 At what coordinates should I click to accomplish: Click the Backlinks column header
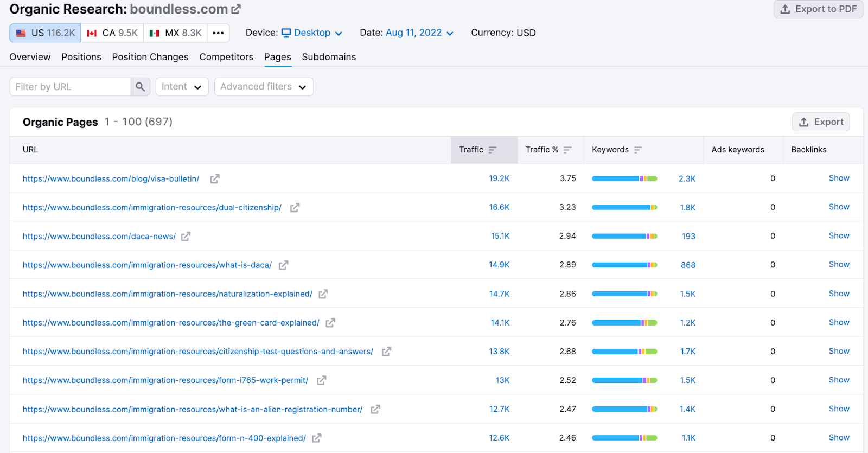(808, 150)
